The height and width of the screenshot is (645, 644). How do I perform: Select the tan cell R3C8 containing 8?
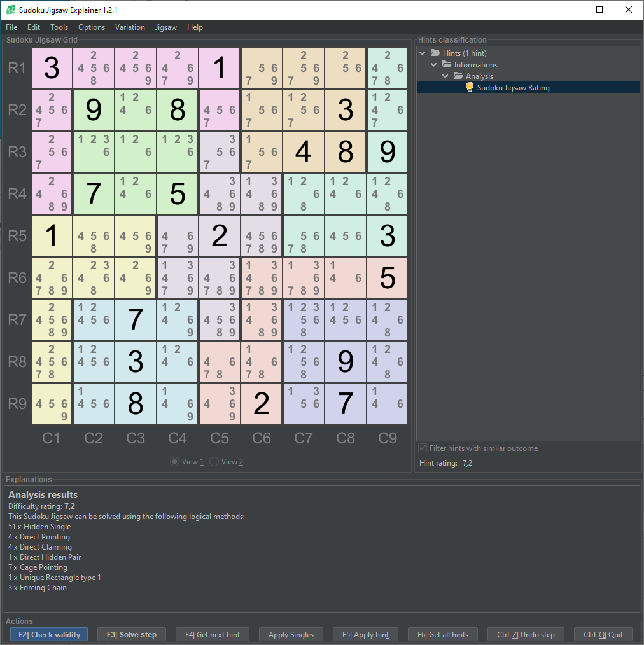pos(346,152)
